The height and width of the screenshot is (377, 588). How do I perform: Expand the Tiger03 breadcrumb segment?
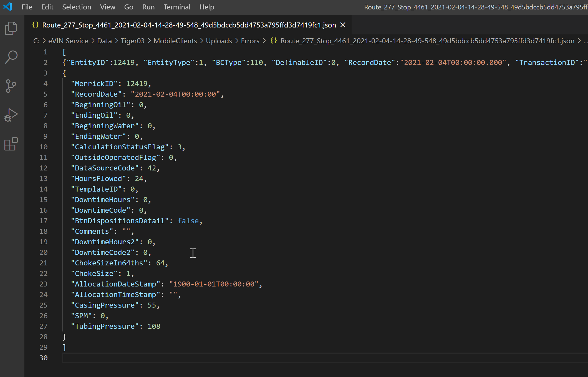[132, 41]
